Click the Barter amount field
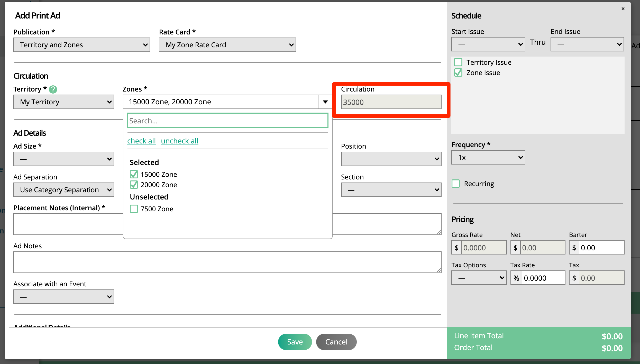This screenshot has height=364, width=640. pos(601,248)
